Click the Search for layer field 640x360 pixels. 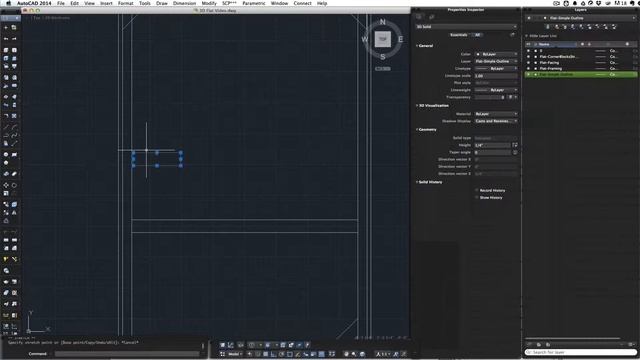pos(581,352)
